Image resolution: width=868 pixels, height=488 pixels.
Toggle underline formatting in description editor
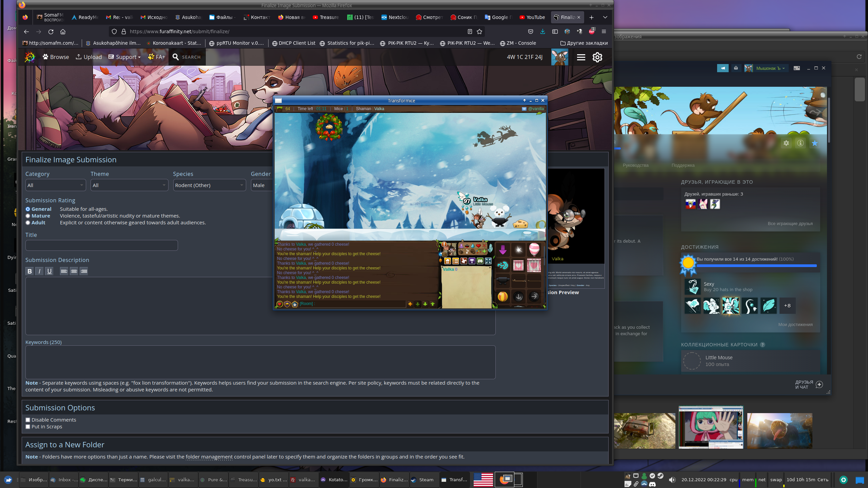50,271
